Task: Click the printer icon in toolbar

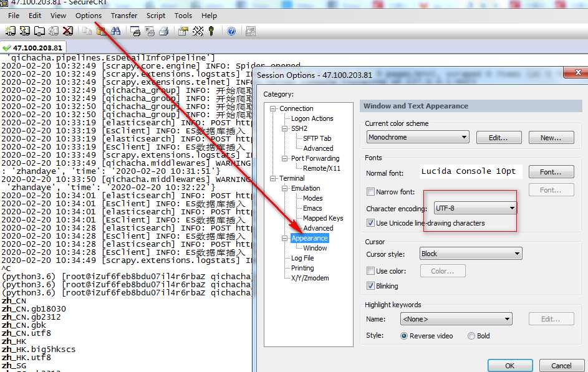Action: [164, 31]
